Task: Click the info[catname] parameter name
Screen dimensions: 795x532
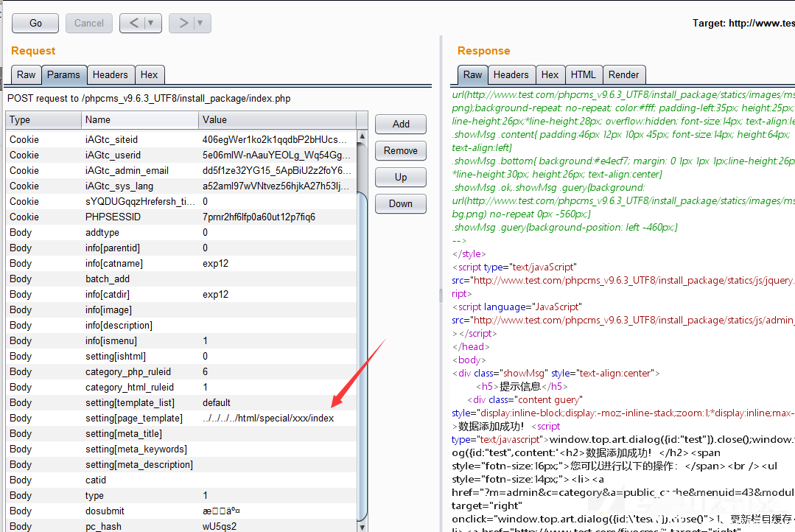Action: tap(114, 264)
